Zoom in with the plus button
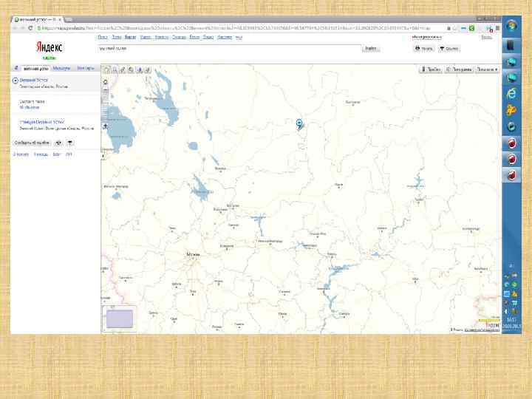532x399 pixels. 106,126
